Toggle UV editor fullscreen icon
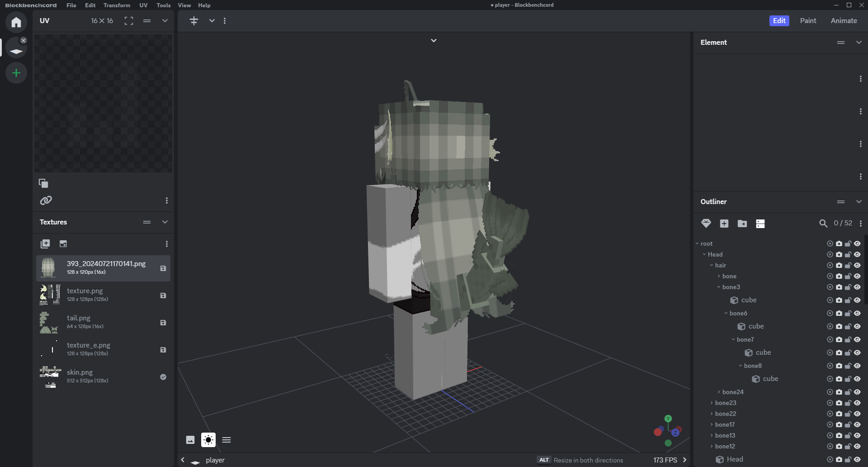 129,21
